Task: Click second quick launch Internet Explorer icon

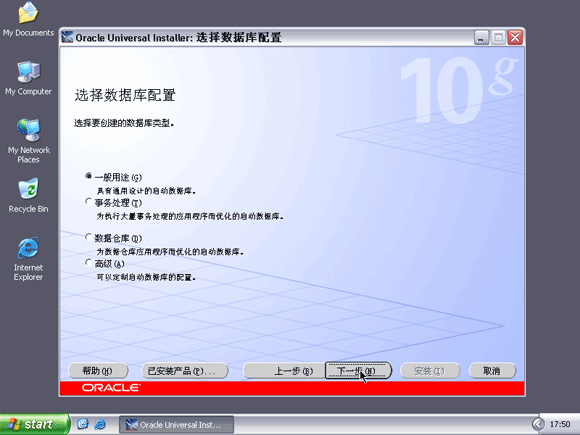Action: point(100,424)
